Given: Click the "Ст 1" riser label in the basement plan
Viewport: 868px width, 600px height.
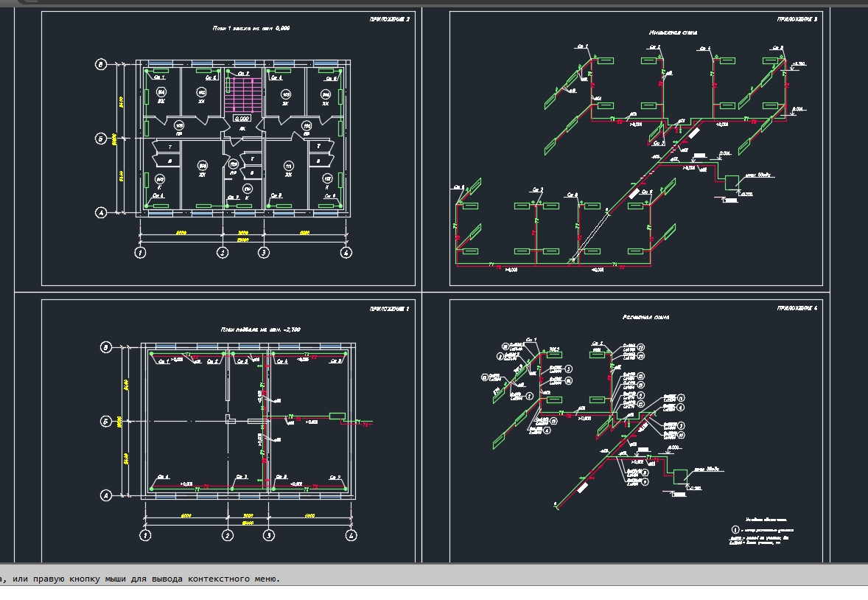Looking at the screenshot, I should [164, 361].
